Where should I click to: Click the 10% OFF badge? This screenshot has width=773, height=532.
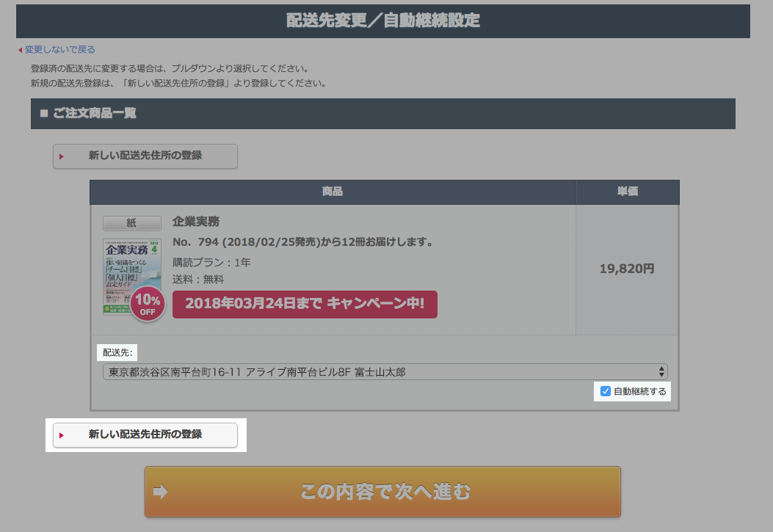(x=148, y=304)
